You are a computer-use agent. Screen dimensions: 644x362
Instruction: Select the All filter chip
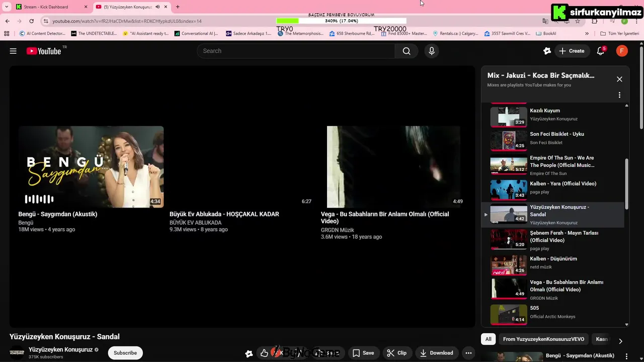488,339
